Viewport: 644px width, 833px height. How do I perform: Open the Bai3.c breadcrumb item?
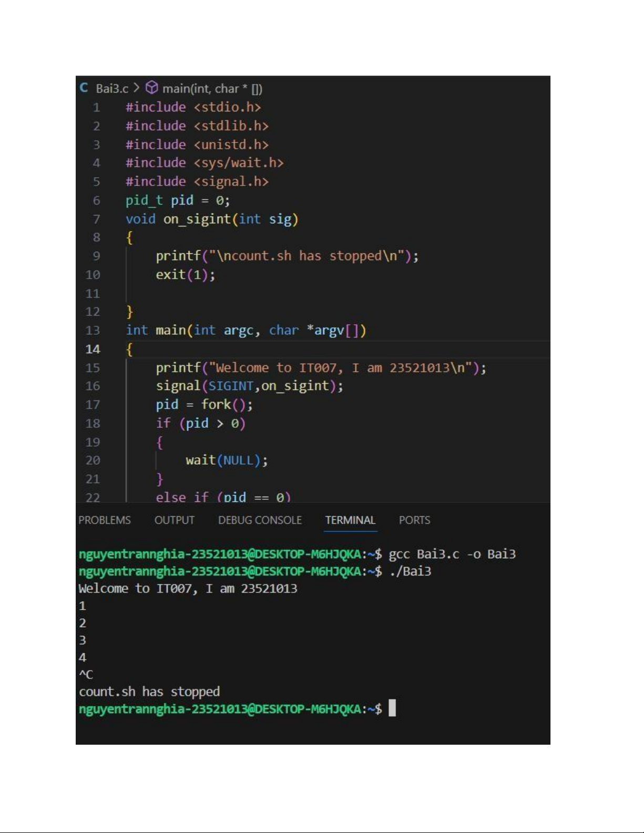[x=112, y=88]
